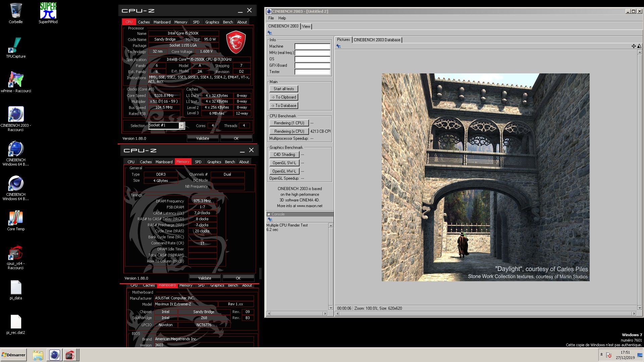Open the Mainboard tab in the top CPU-Z window
This screenshot has height=362, width=644.
(x=162, y=22)
